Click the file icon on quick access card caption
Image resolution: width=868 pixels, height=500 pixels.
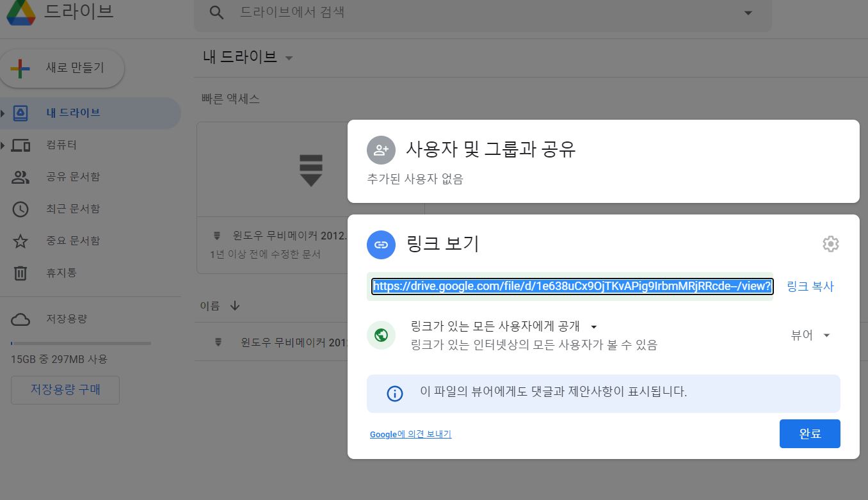pos(217,235)
